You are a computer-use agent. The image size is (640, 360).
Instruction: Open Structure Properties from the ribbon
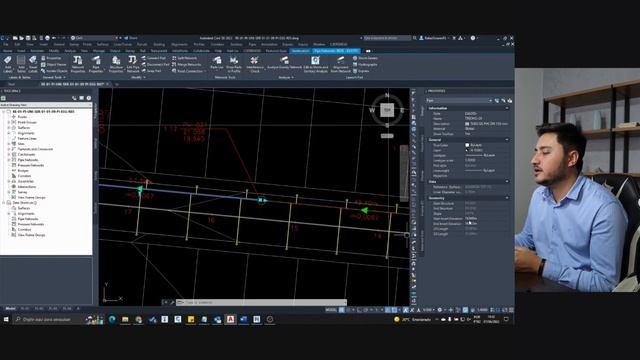click(116, 64)
